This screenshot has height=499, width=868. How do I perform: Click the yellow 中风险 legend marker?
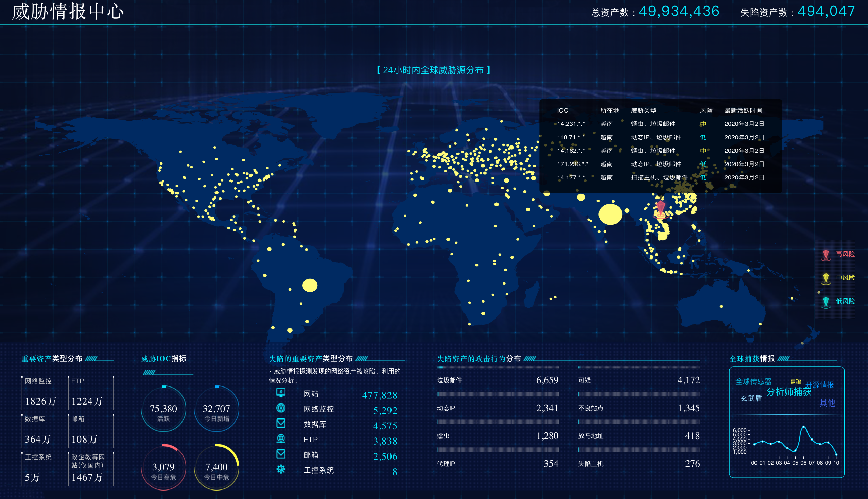pyautogui.click(x=826, y=279)
